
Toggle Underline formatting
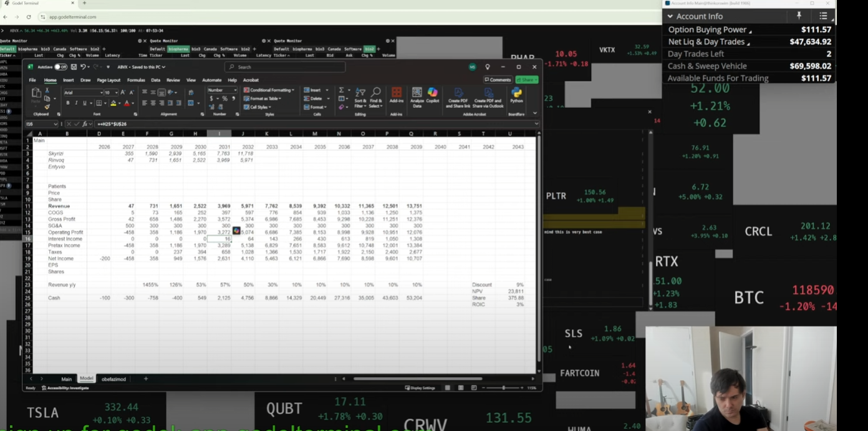84,103
